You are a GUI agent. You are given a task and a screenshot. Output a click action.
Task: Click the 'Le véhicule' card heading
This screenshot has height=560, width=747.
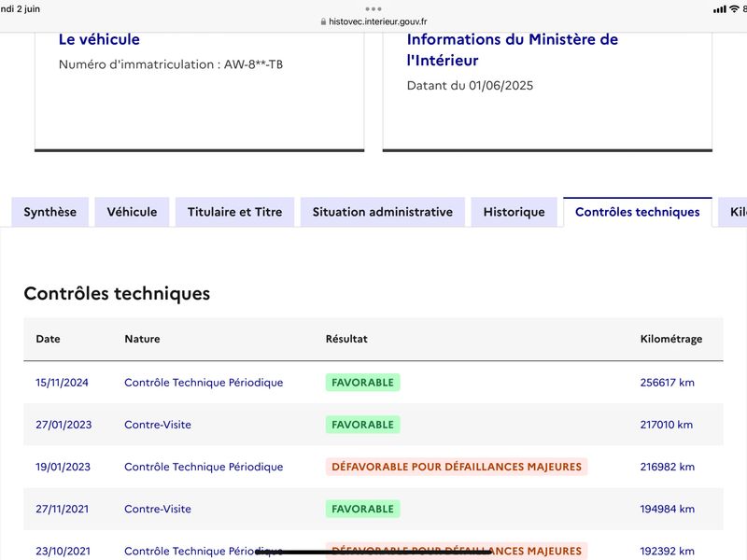99,39
